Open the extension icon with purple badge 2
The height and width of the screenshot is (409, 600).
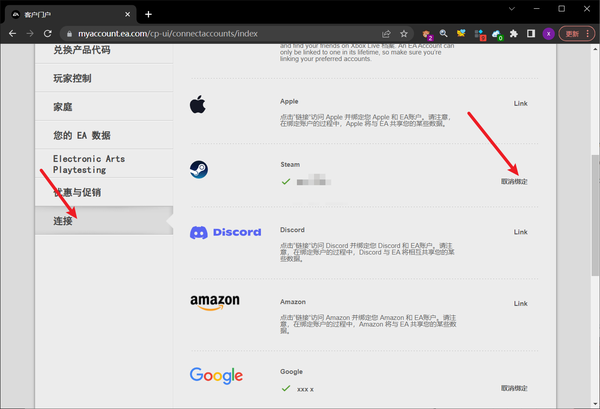(427, 34)
